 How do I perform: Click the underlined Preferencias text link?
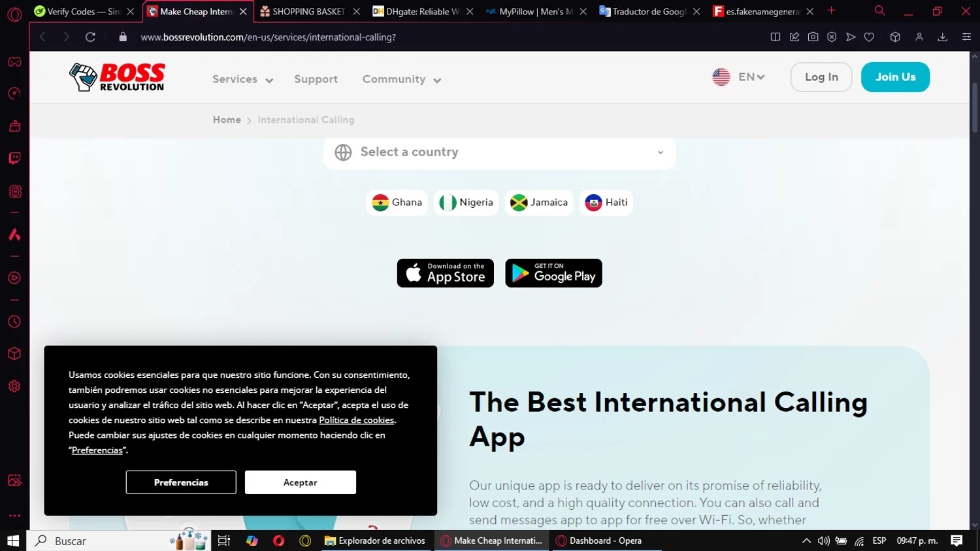point(97,450)
